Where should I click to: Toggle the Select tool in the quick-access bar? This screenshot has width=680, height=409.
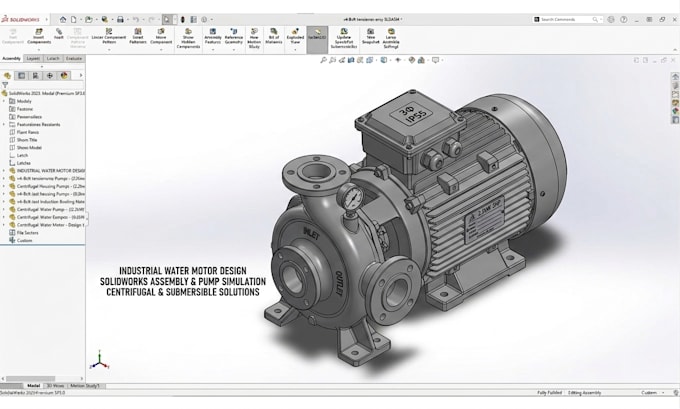click(x=167, y=20)
